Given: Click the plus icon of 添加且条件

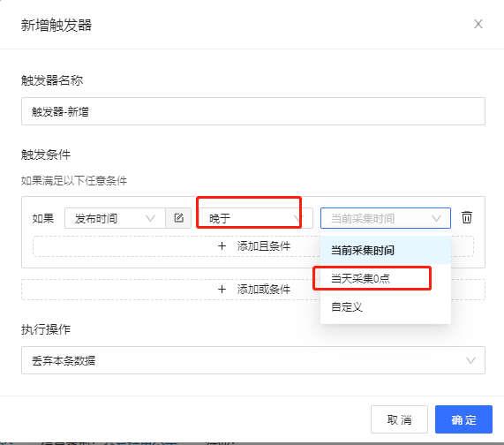Looking at the screenshot, I should click(x=222, y=246).
